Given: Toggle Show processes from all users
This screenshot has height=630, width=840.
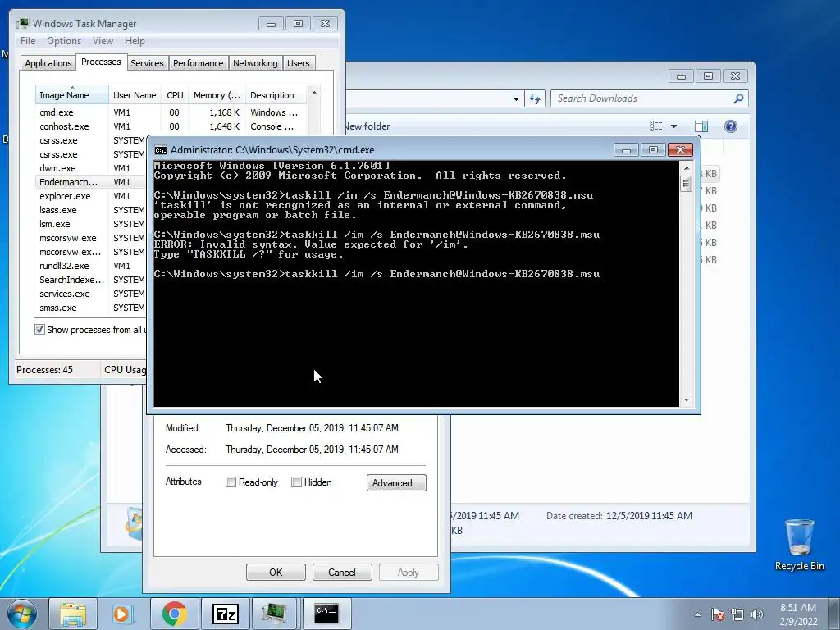Looking at the screenshot, I should pyautogui.click(x=39, y=330).
